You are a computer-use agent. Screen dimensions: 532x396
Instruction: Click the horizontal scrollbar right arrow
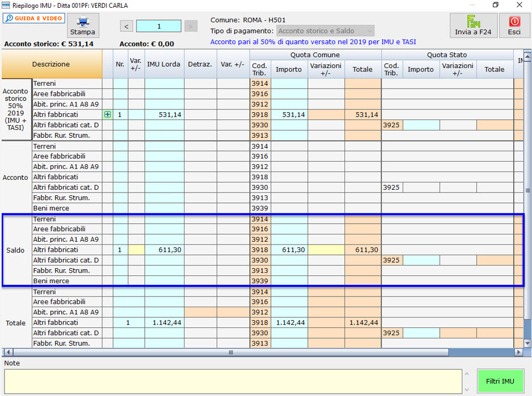518,352
